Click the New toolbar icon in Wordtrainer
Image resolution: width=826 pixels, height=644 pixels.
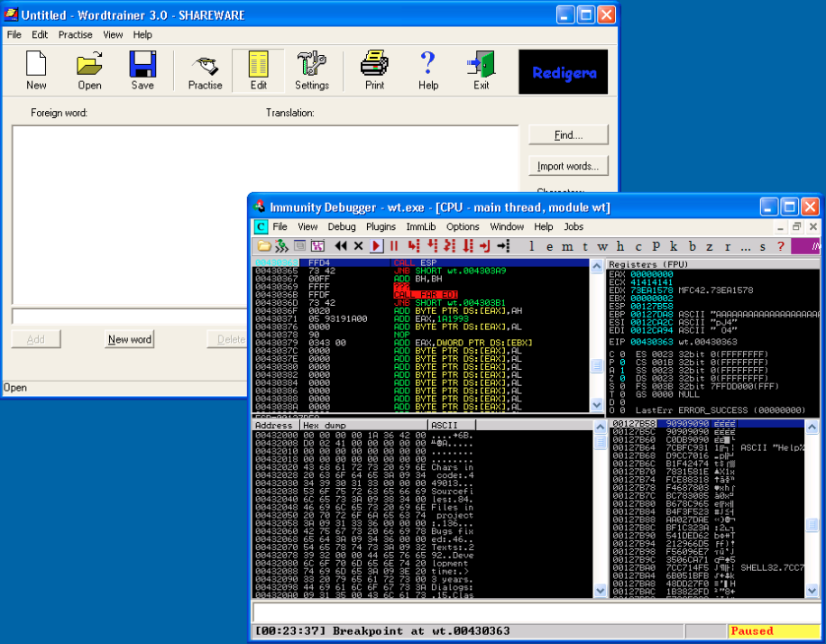[x=36, y=70]
